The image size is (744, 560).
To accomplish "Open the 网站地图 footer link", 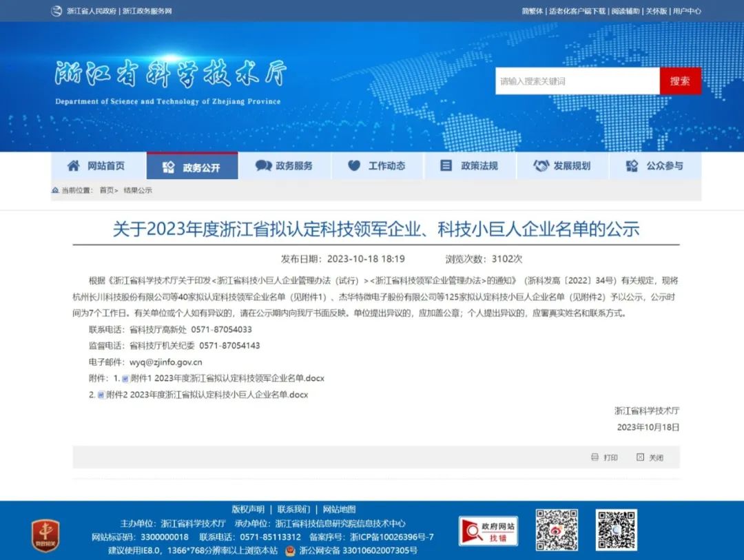I will click(339, 510).
